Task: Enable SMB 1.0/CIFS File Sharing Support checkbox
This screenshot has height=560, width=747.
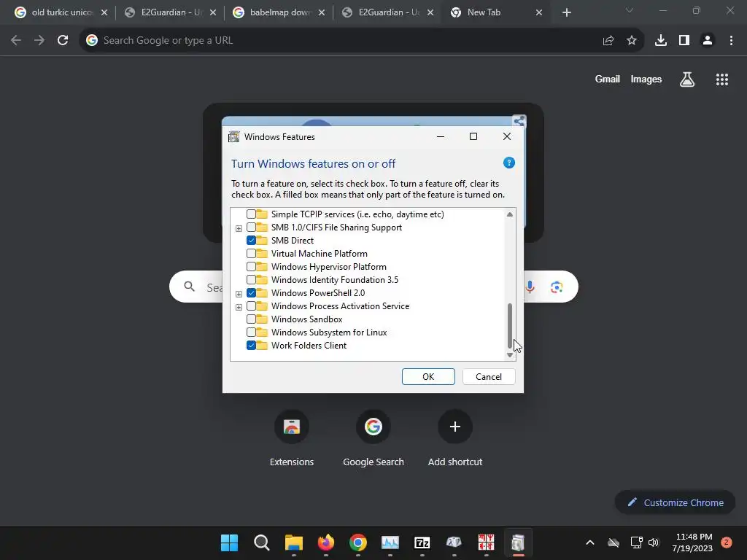Action: pos(251,227)
